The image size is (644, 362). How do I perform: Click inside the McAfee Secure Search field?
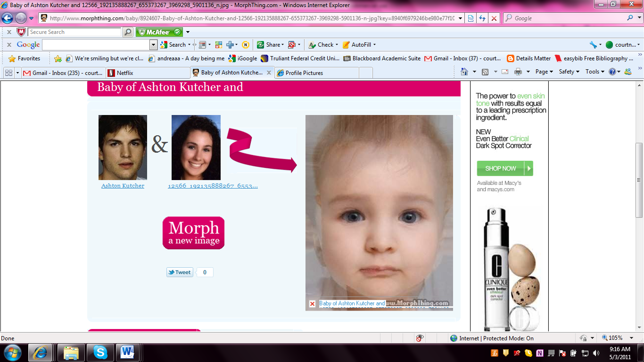click(x=74, y=32)
